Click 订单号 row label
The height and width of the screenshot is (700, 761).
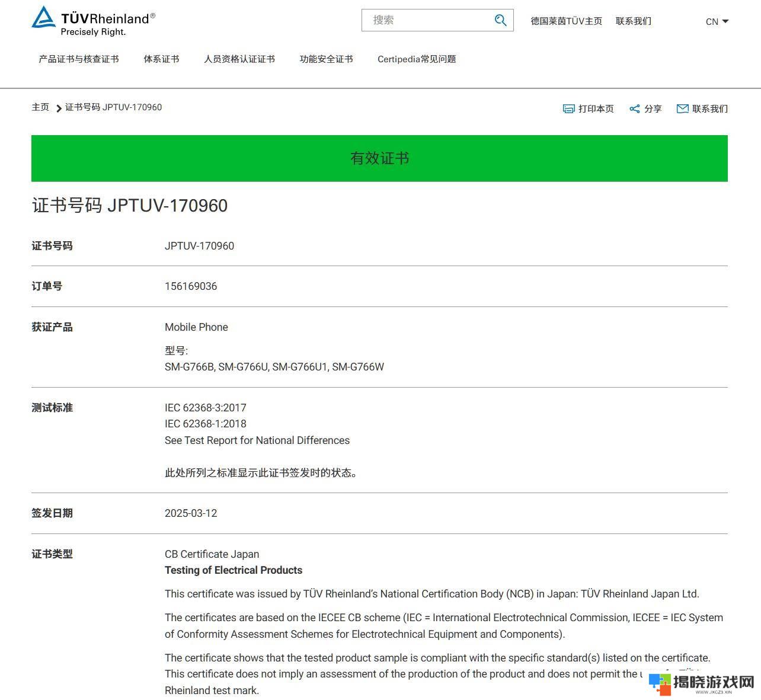click(47, 286)
